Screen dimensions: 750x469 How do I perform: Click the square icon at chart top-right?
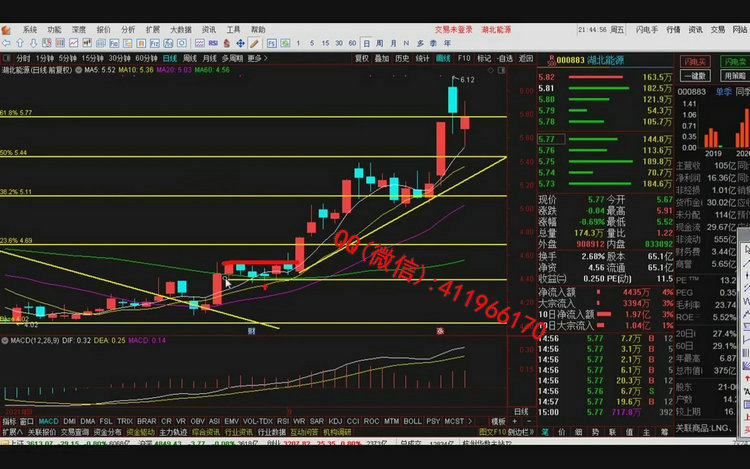point(501,70)
